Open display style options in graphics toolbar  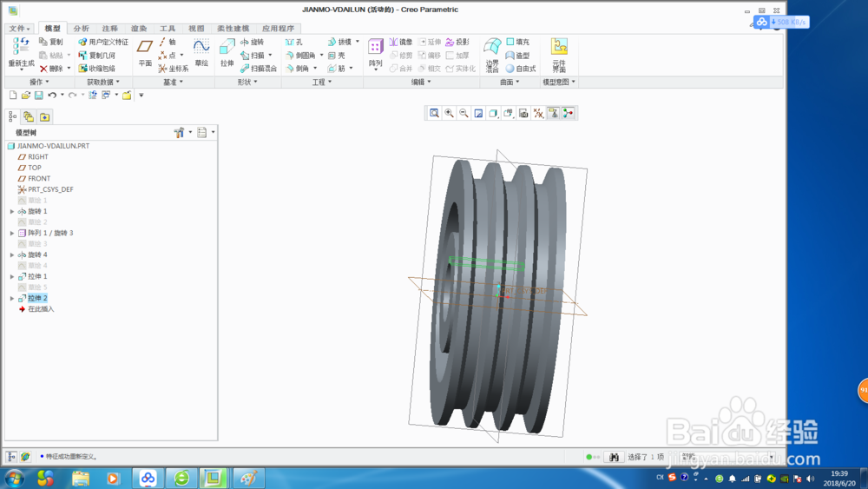click(493, 113)
